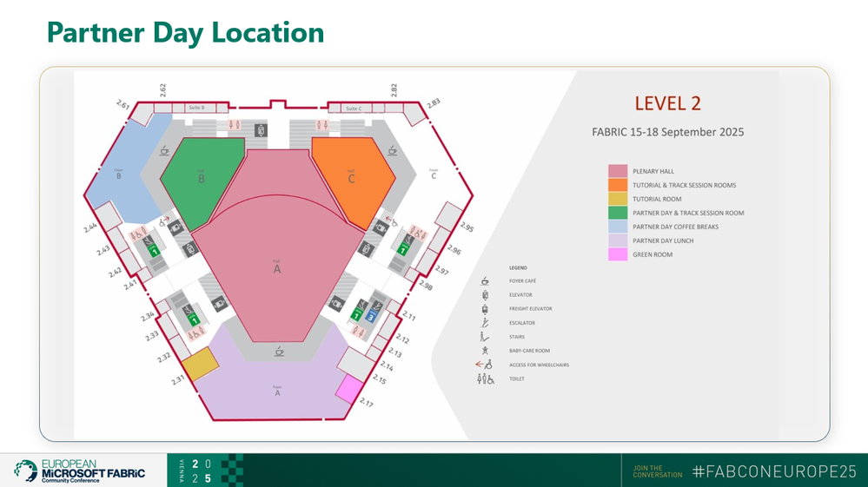Screen dimensions: 868x487
Task: Click the PLENARY HALL legend label
Action: coord(653,171)
